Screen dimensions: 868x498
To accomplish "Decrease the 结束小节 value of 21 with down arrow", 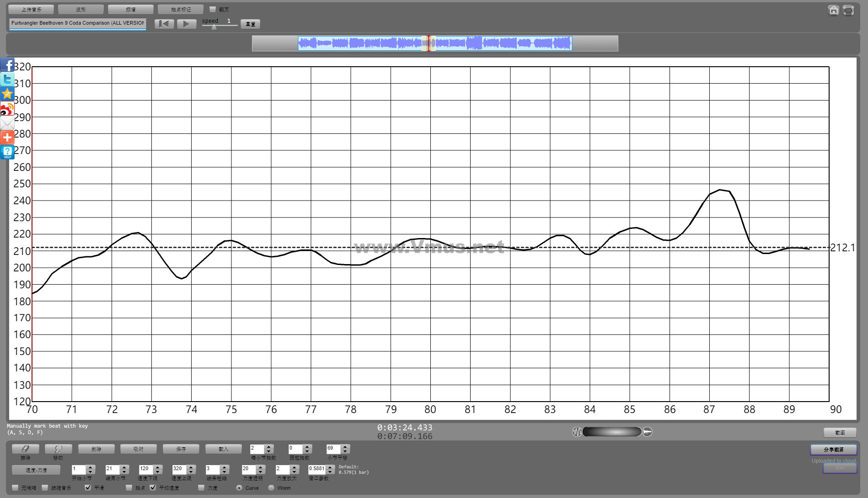I will coord(124,472).
